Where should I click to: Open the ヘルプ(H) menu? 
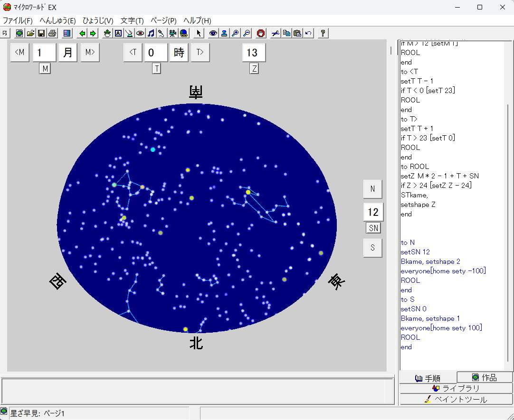click(197, 20)
